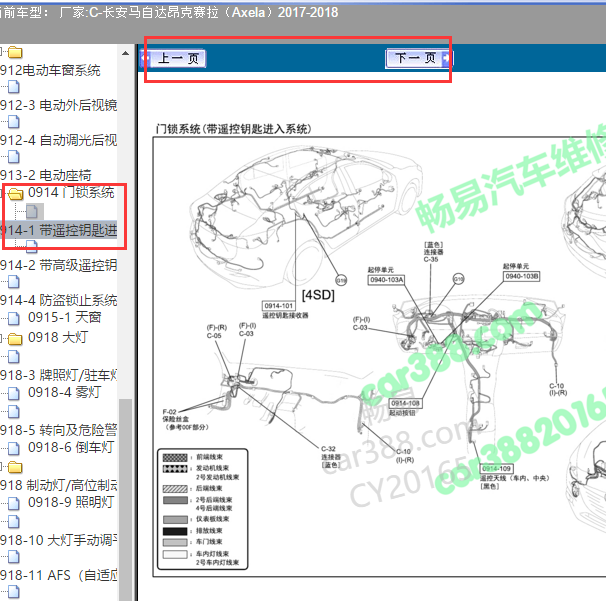Open 914-2 带高级遥控钥 entry
The image size is (606, 601).
point(58,265)
